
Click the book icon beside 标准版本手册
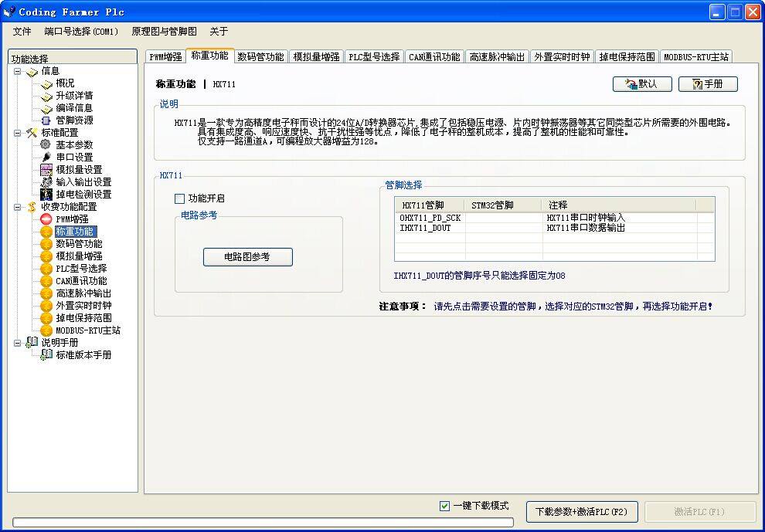pyautogui.click(x=46, y=354)
